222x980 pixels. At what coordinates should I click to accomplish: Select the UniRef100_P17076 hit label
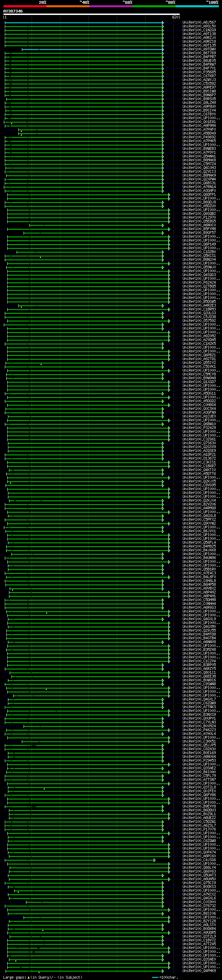(x=199, y=829)
